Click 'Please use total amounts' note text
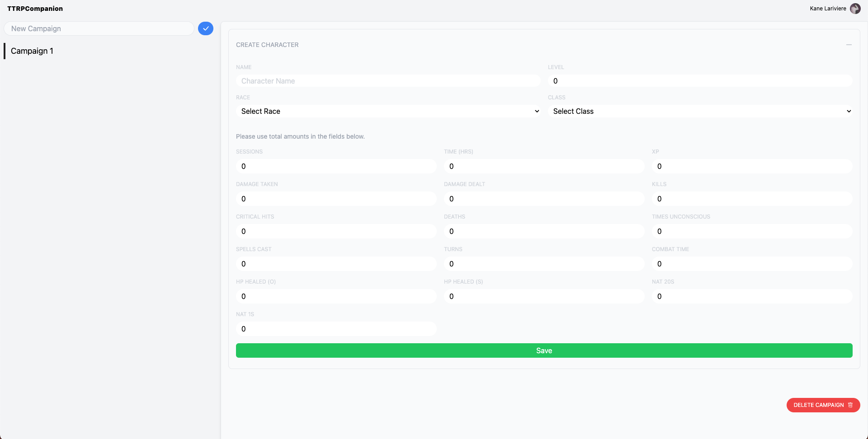The height and width of the screenshot is (439, 868). pyautogui.click(x=300, y=136)
